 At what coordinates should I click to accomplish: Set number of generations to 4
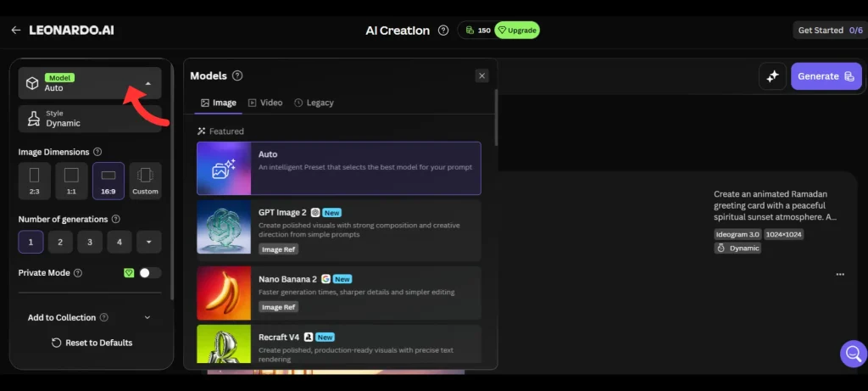[119, 242]
